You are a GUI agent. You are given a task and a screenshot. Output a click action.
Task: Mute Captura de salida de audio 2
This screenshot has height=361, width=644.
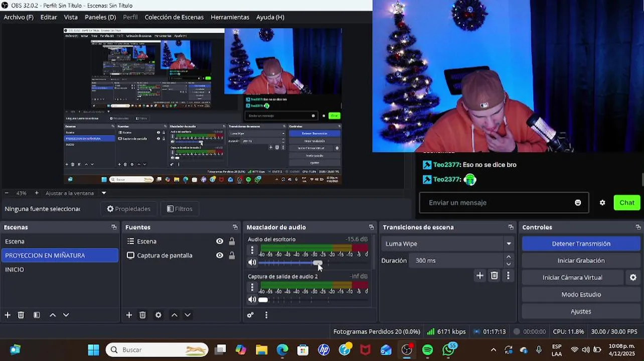point(252,299)
